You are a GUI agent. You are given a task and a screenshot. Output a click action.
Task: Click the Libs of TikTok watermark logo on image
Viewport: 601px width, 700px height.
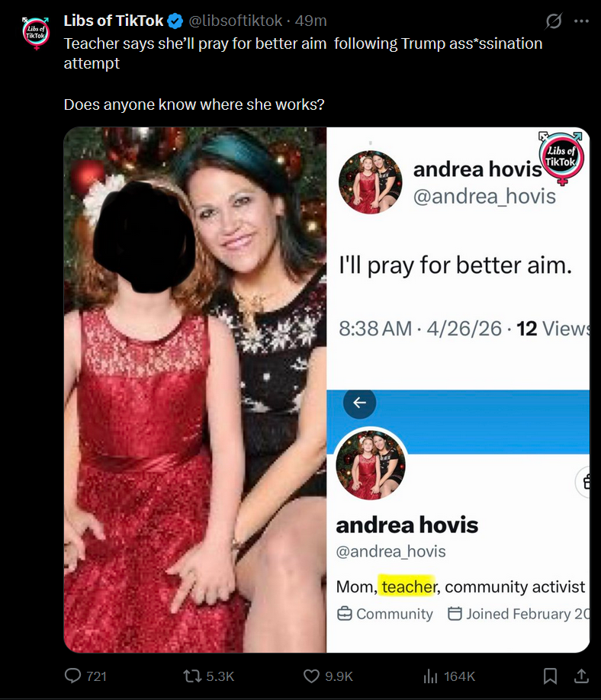click(561, 158)
